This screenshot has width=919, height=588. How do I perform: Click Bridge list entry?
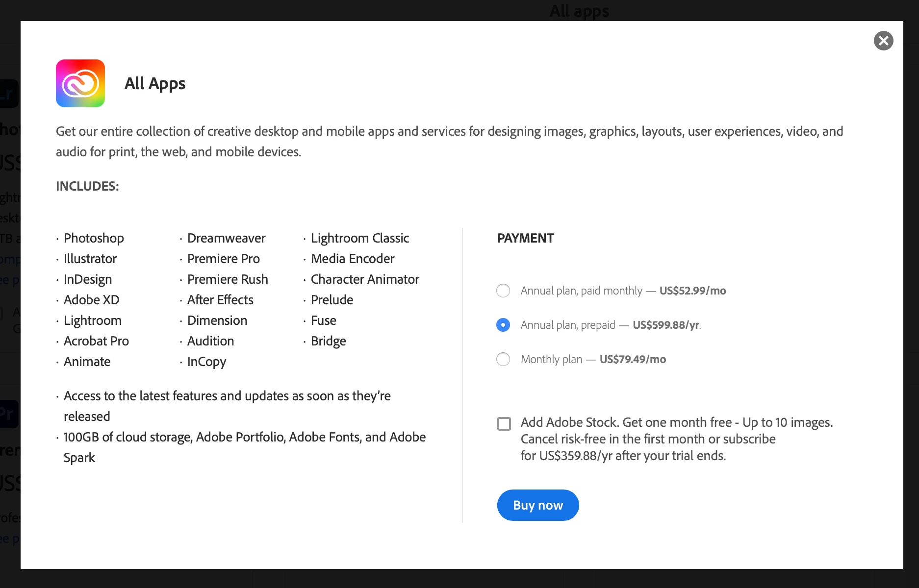click(x=329, y=341)
